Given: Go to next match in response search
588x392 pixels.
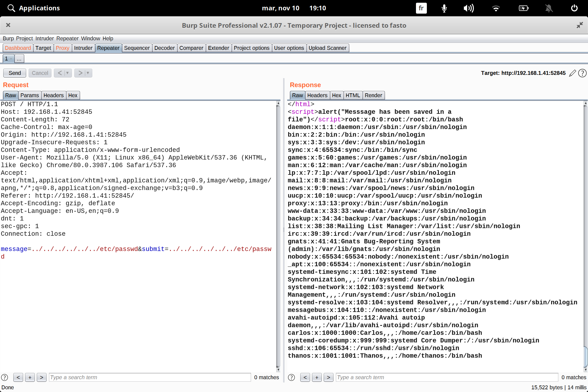Looking at the screenshot, I should pyautogui.click(x=329, y=377).
